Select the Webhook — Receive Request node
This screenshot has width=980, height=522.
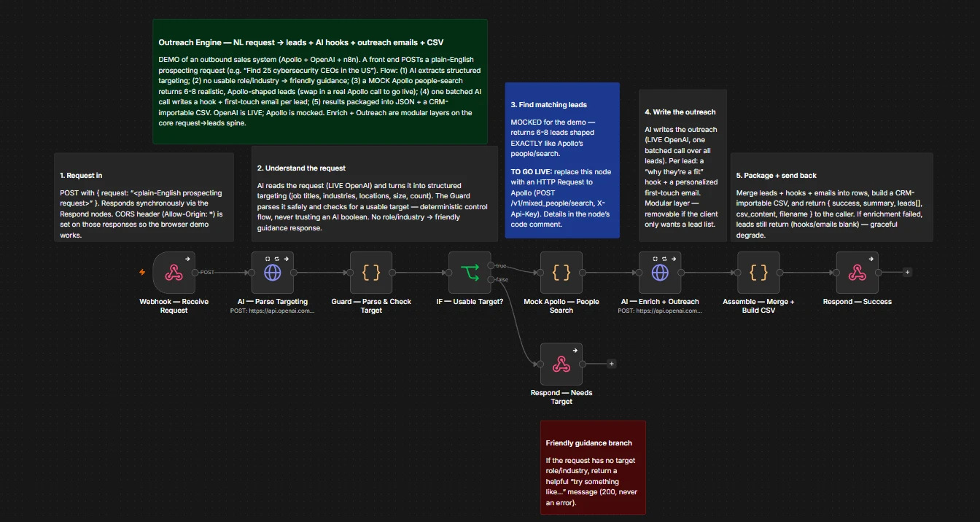tap(174, 273)
